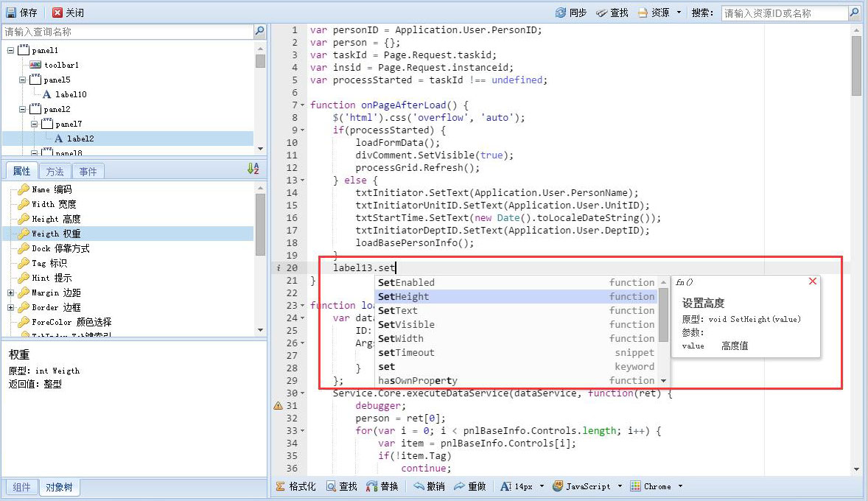Click the magnifier icon in resource search
The height and width of the screenshot is (501, 868).
tap(854, 13)
